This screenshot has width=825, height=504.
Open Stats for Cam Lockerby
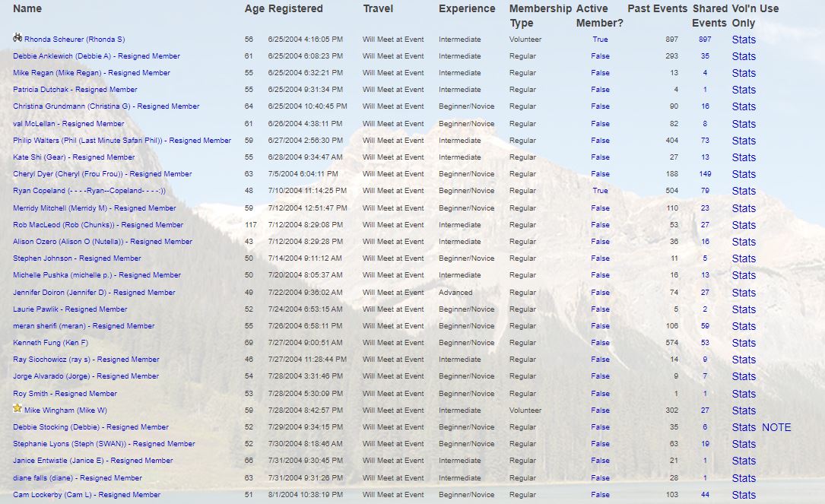pyautogui.click(x=744, y=495)
